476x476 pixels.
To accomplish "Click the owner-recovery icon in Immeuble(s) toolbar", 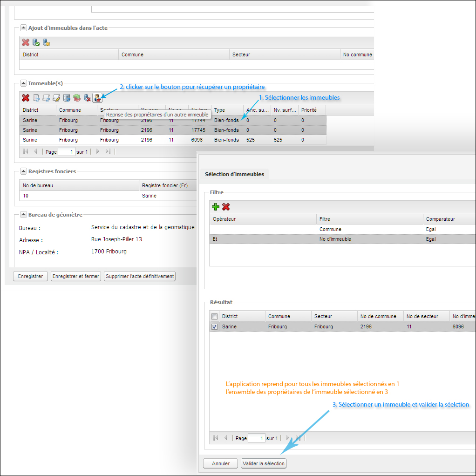I will [x=97, y=98].
